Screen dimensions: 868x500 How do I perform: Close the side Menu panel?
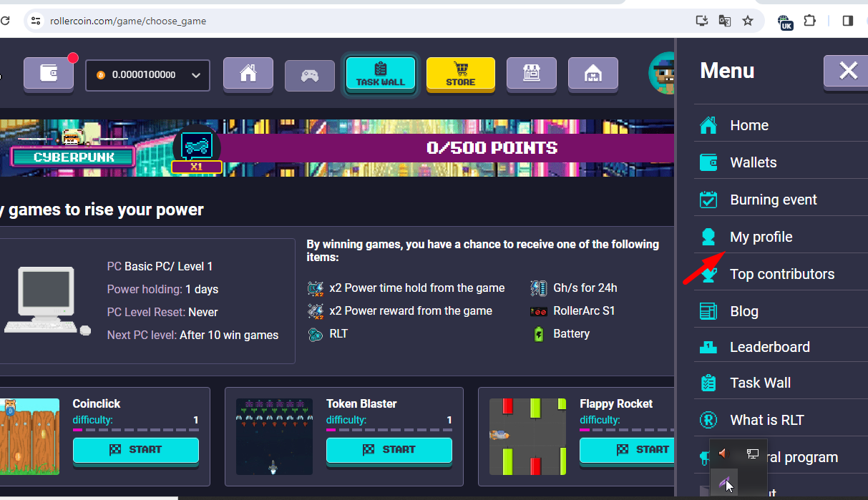[x=848, y=71]
